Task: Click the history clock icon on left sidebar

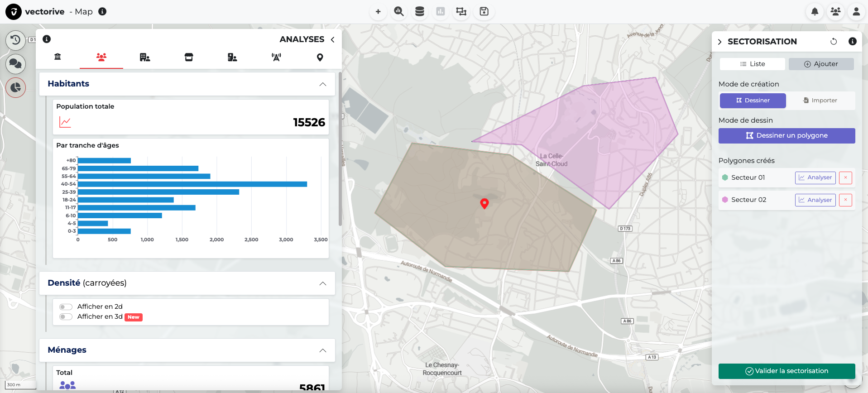Action: point(15,40)
